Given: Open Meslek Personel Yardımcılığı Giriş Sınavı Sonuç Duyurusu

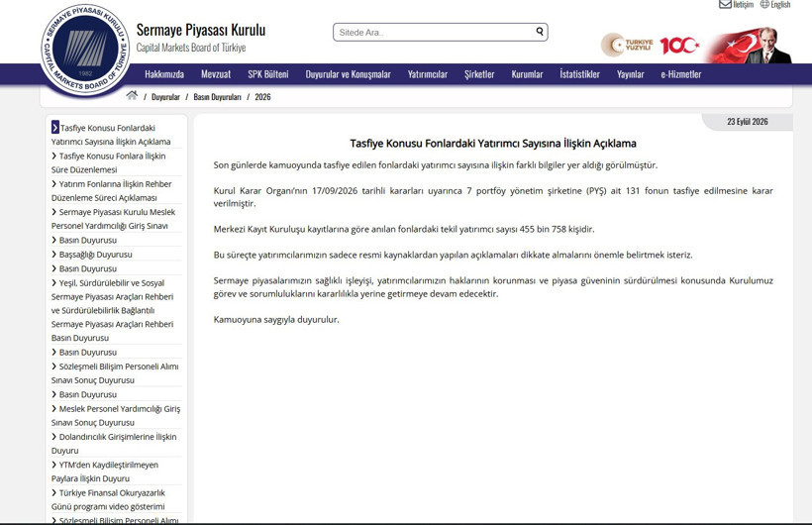Looking at the screenshot, I should point(116,416).
